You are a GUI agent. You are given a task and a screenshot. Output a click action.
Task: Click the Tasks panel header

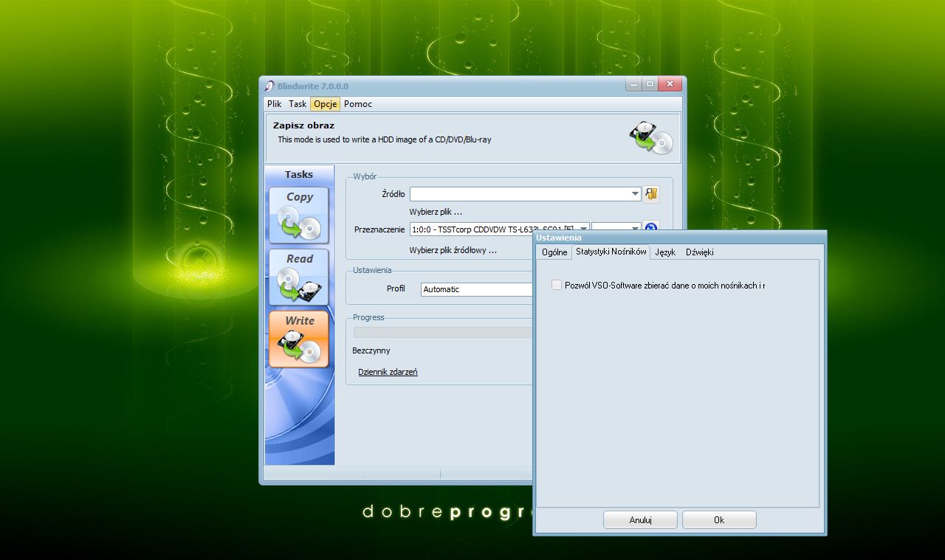click(299, 175)
